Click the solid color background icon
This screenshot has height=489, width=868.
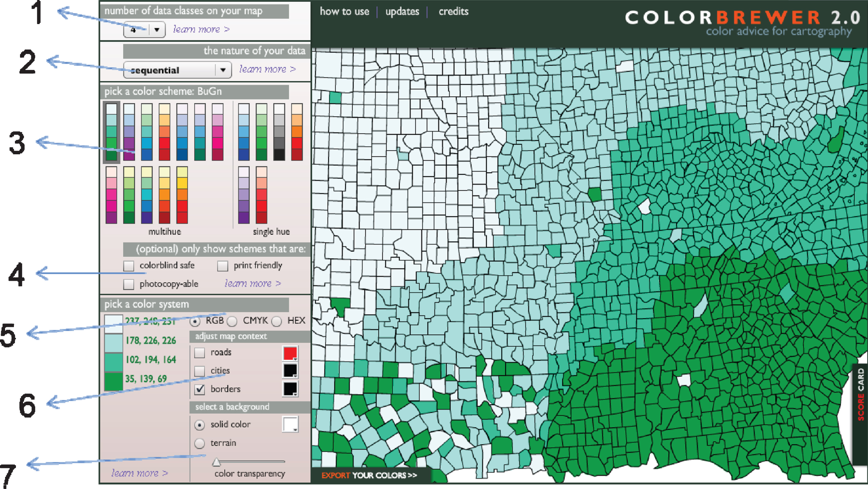(290, 424)
